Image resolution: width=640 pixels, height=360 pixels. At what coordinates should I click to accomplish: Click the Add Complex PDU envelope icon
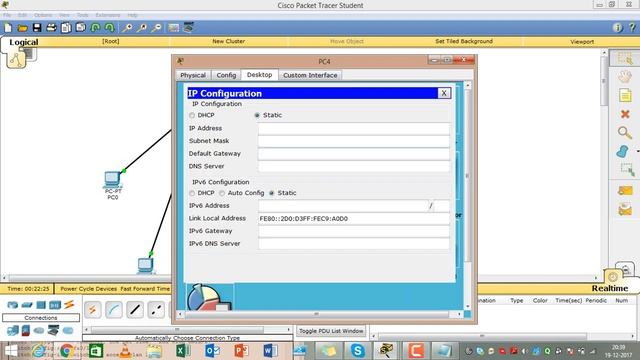point(625,210)
